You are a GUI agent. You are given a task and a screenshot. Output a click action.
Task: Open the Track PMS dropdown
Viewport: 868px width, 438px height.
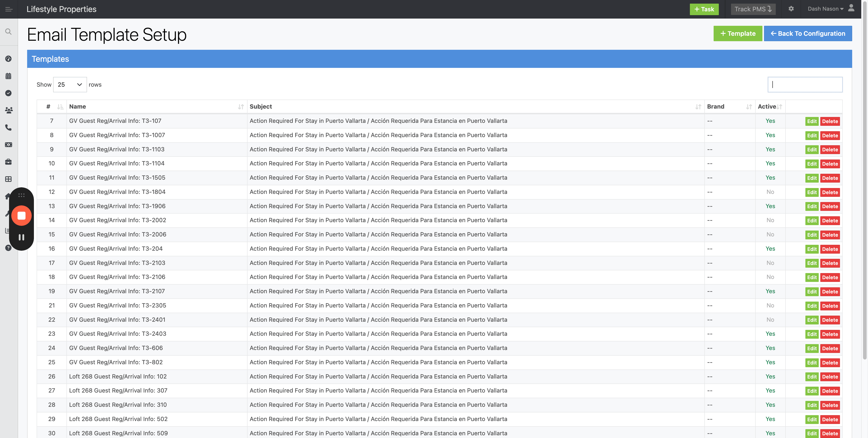[x=753, y=9]
